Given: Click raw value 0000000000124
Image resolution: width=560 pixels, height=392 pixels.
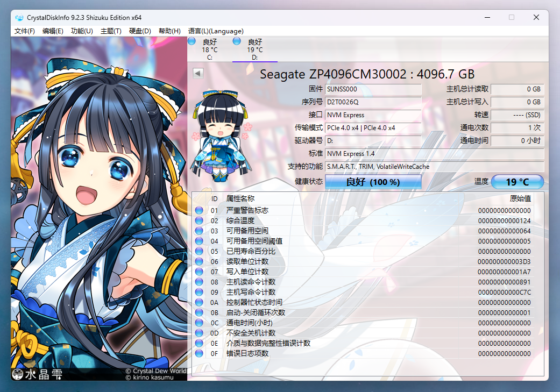Looking at the screenshot, I should pyautogui.click(x=504, y=220).
